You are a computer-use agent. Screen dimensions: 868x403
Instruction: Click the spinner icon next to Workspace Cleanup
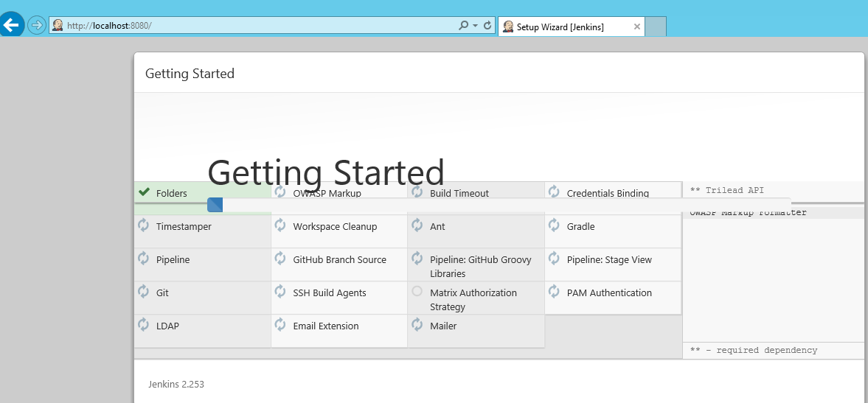tap(280, 225)
